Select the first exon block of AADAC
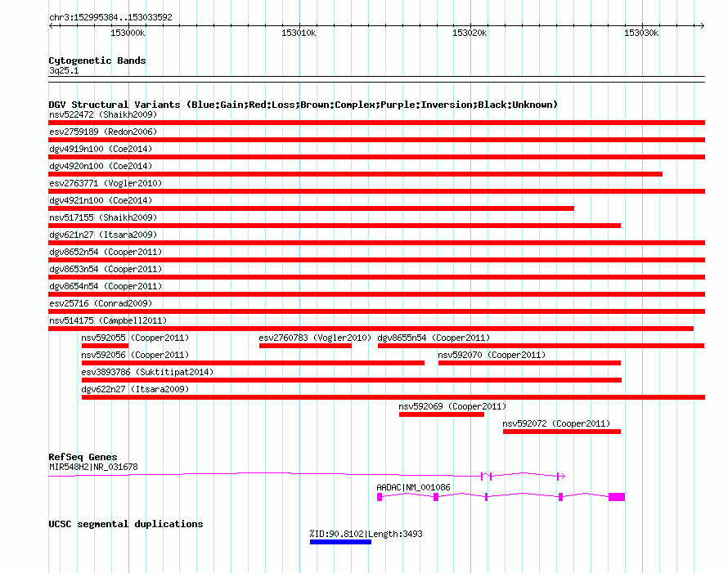Image resolution: width=728 pixels, height=573 pixels. coord(380,497)
